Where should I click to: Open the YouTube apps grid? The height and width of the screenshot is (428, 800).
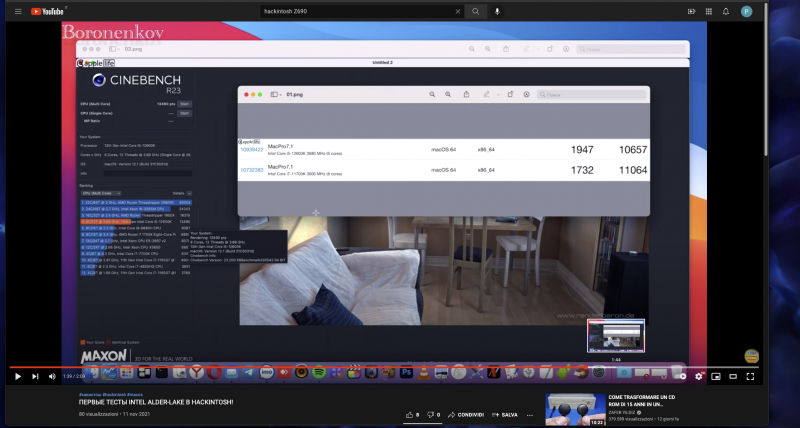pos(709,11)
